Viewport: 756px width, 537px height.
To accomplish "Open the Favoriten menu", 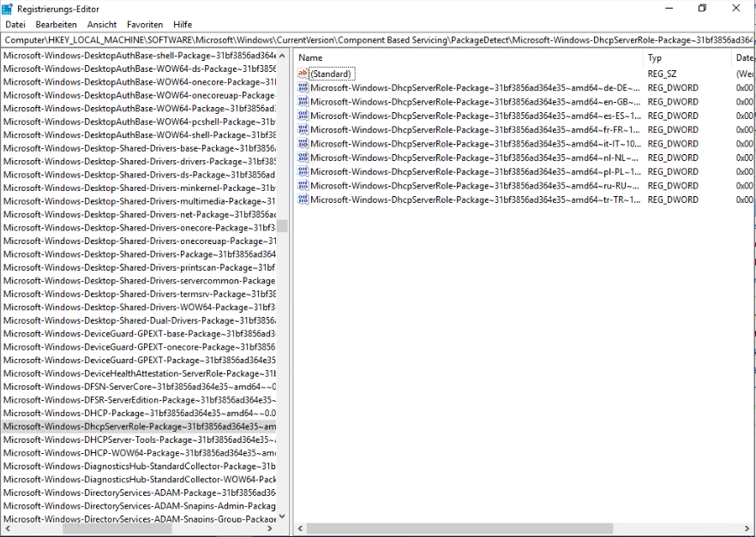I will pos(144,25).
